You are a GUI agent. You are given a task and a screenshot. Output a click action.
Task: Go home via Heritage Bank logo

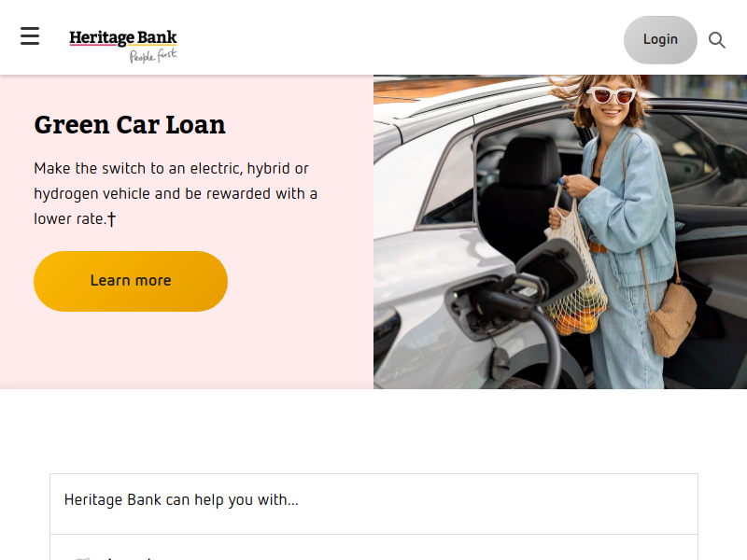click(x=123, y=46)
